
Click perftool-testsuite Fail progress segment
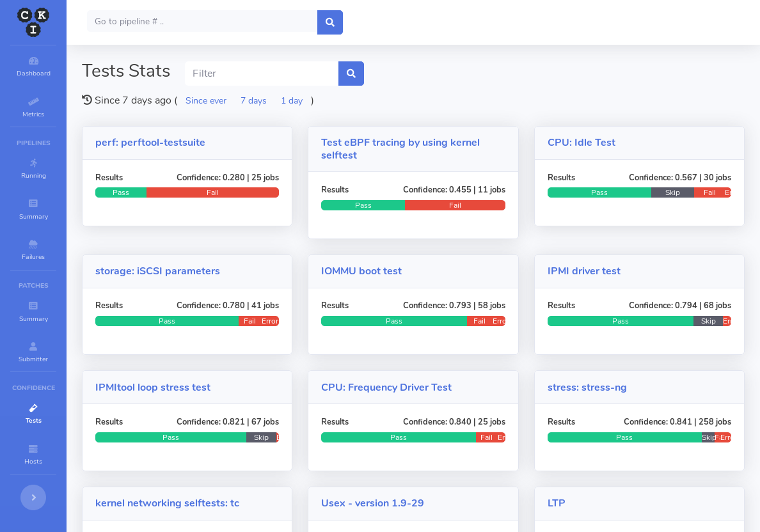(213, 192)
